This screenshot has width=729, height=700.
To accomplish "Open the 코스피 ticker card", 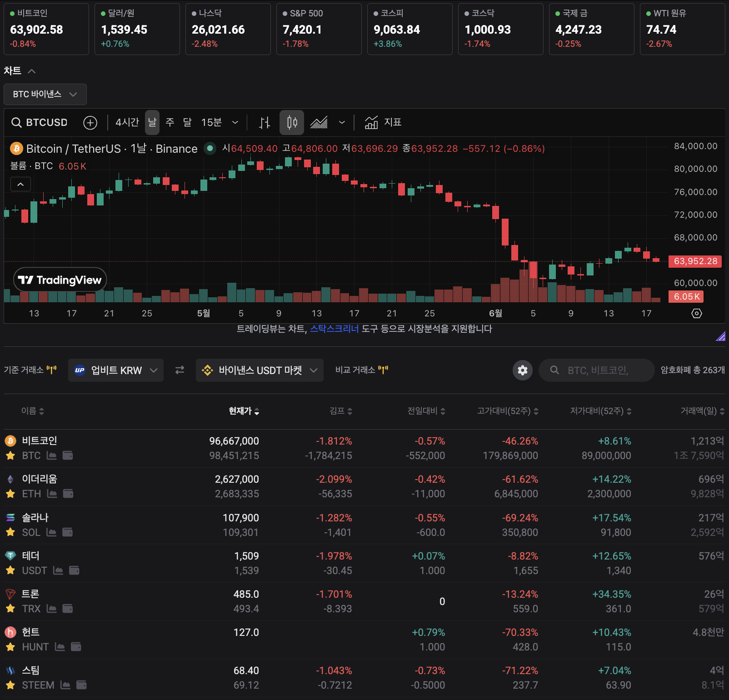I will point(410,29).
